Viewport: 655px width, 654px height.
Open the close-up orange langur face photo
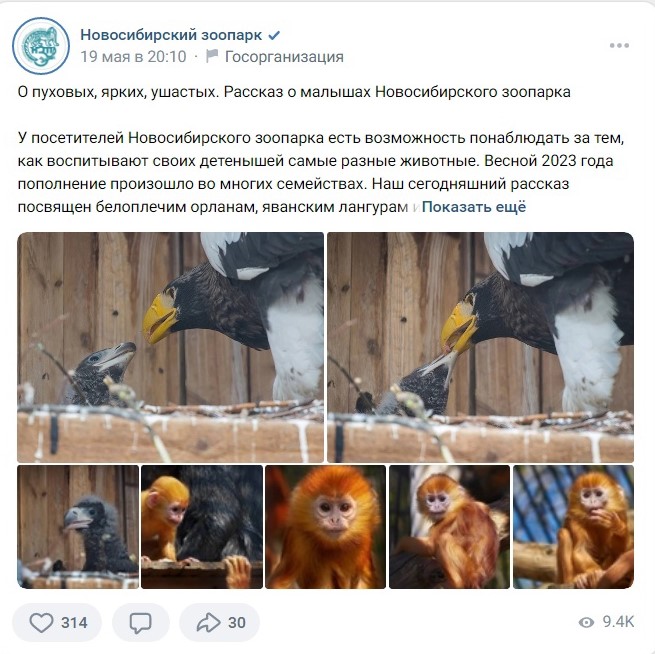(x=325, y=527)
